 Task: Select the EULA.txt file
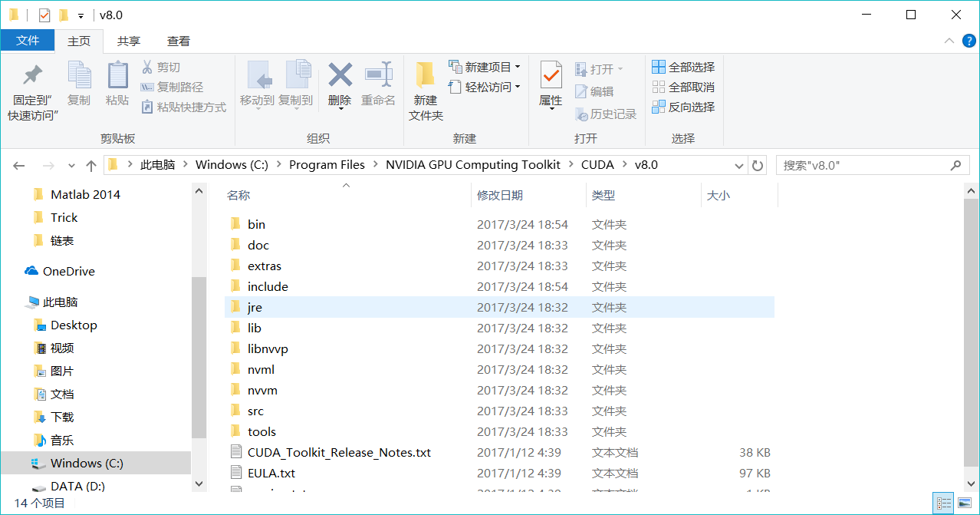(499, 473)
